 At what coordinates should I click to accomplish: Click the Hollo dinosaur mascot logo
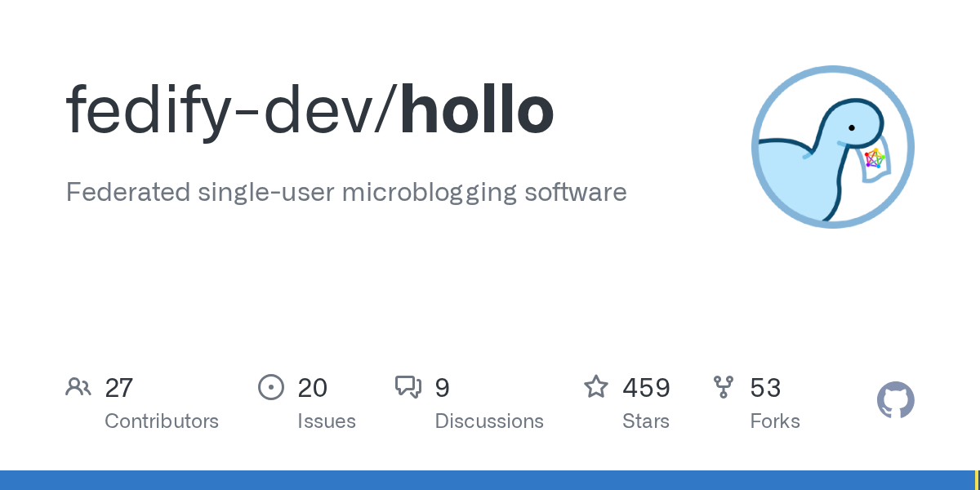tap(833, 147)
